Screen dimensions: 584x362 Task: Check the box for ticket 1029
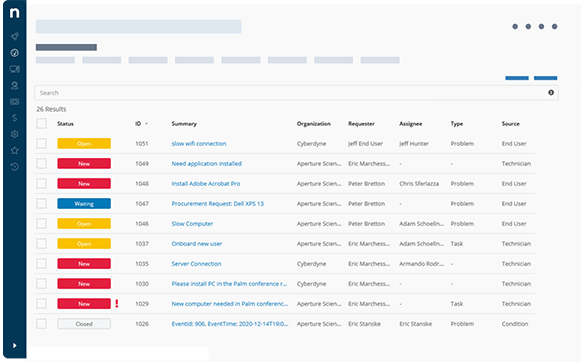click(41, 304)
